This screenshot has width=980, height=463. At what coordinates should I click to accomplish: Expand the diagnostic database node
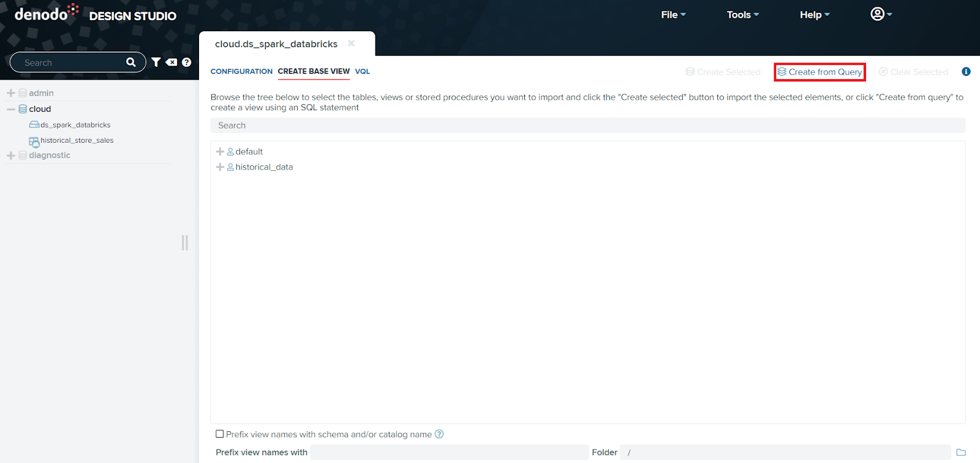pyautogui.click(x=11, y=156)
